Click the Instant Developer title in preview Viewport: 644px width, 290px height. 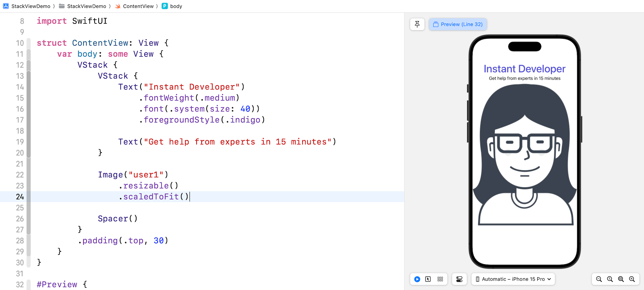[525, 69]
